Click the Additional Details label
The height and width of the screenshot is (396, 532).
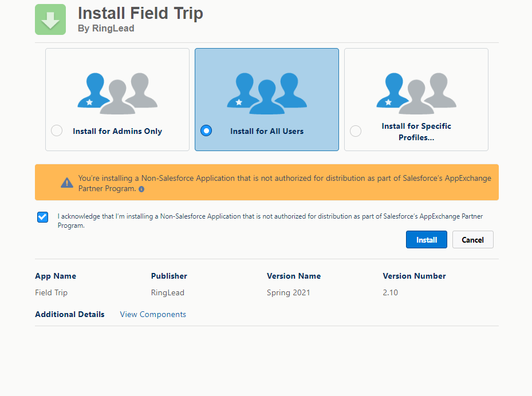69,314
